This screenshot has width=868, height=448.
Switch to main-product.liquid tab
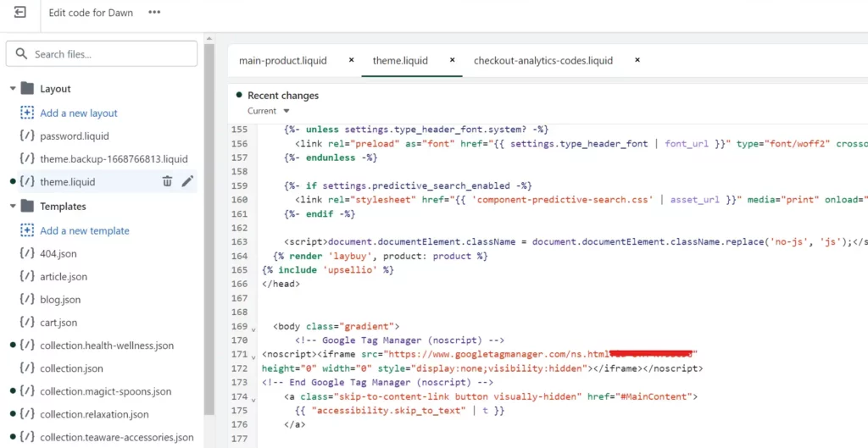pos(283,60)
